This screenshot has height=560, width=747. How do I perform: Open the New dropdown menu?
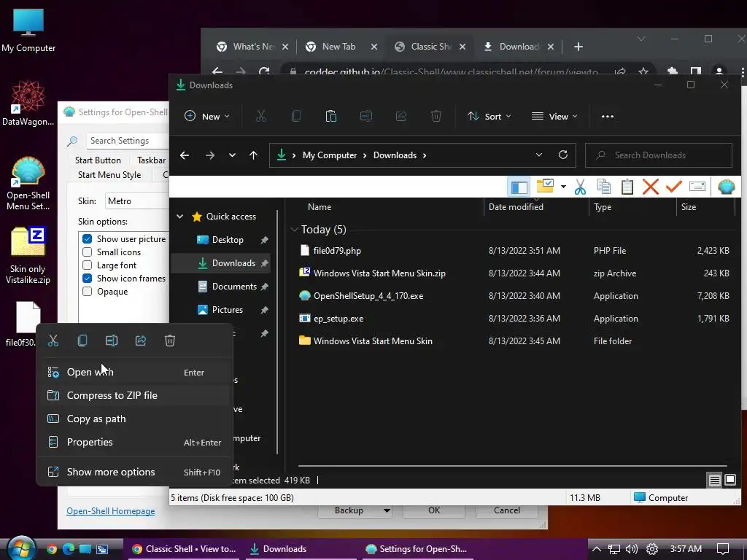coord(206,116)
